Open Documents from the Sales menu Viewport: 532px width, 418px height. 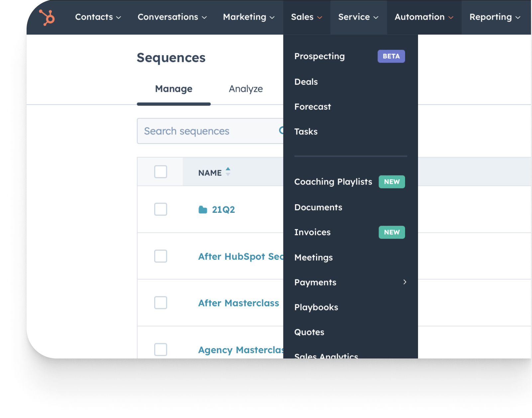(318, 207)
